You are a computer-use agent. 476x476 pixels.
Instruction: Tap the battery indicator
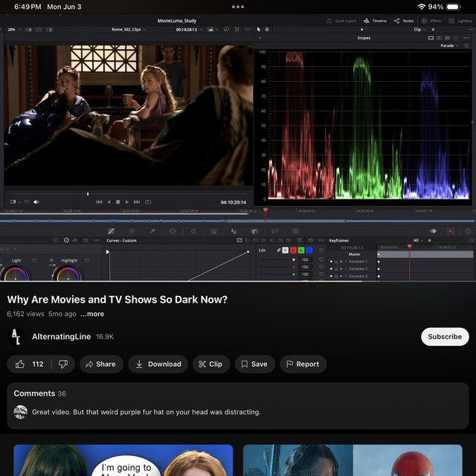point(453,7)
